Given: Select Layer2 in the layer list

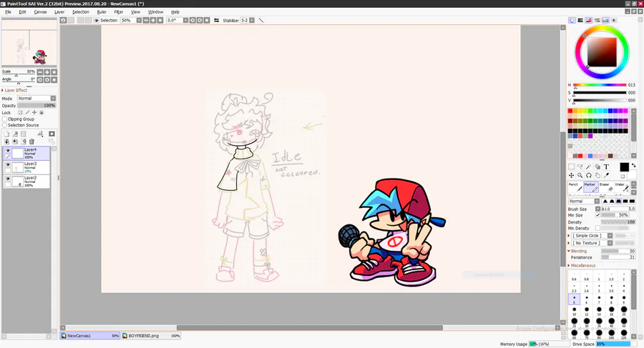Looking at the screenshot, I should (26, 182).
